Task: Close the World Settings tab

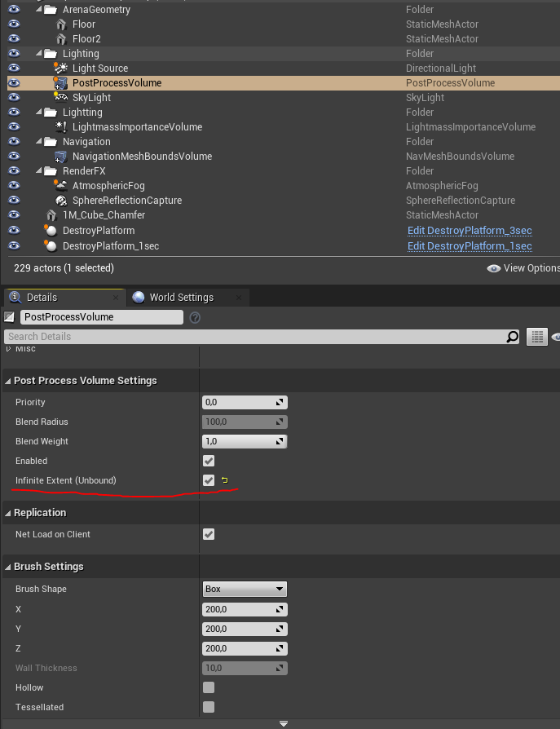Action: click(x=238, y=298)
